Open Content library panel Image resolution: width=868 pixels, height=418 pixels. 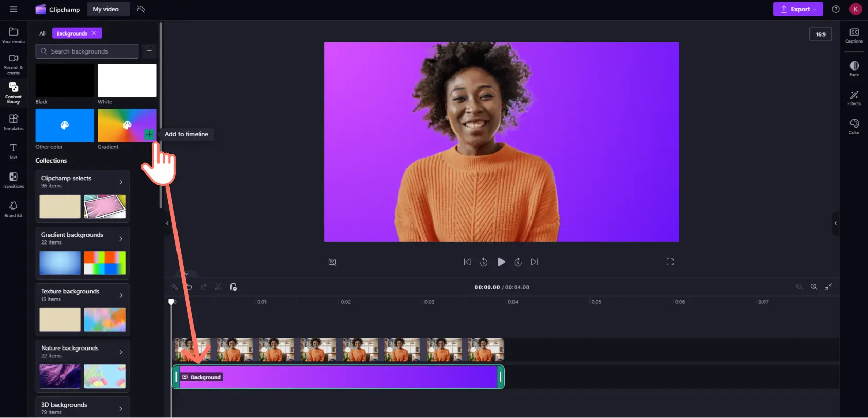[x=13, y=93]
